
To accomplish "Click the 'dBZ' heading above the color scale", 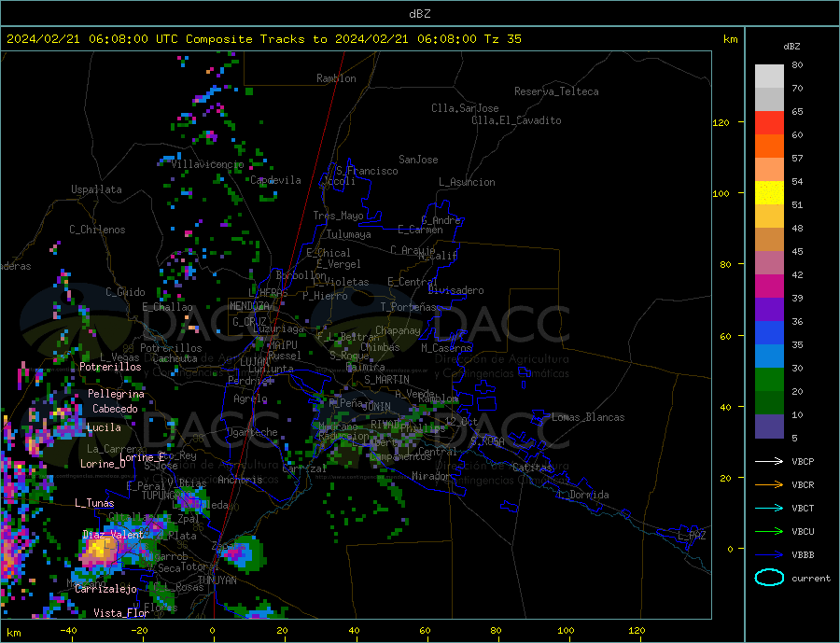I will point(791,47).
